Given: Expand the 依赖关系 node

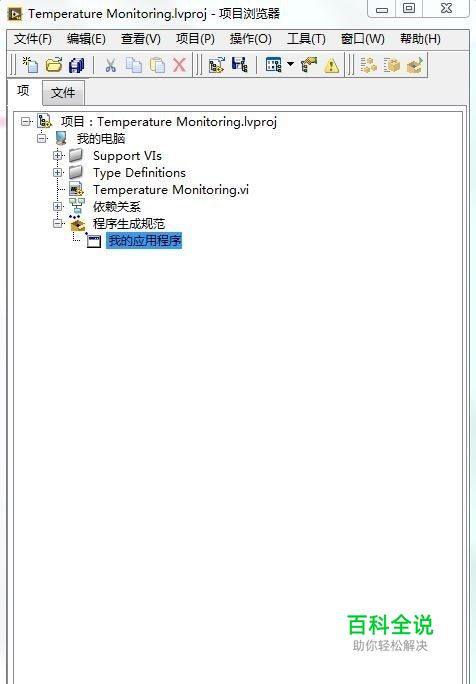Looking at the screenshot, I should 58,206.
